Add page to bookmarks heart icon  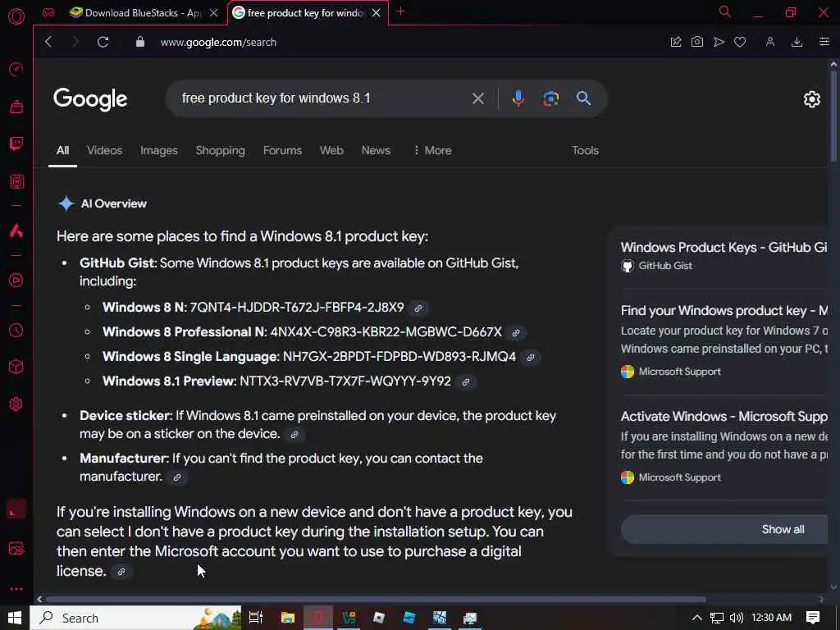(x=740, y=42)
